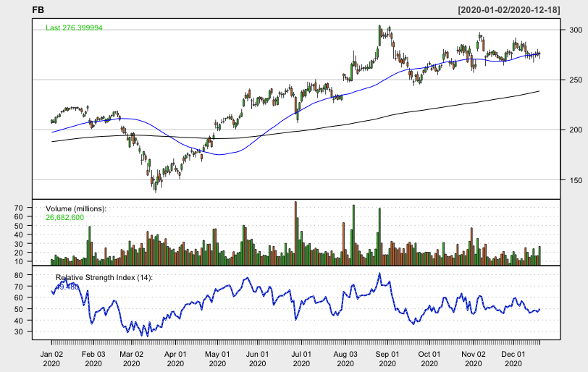
Task: Click the Feb 03 2020 date label
Action: click(93, 358)
